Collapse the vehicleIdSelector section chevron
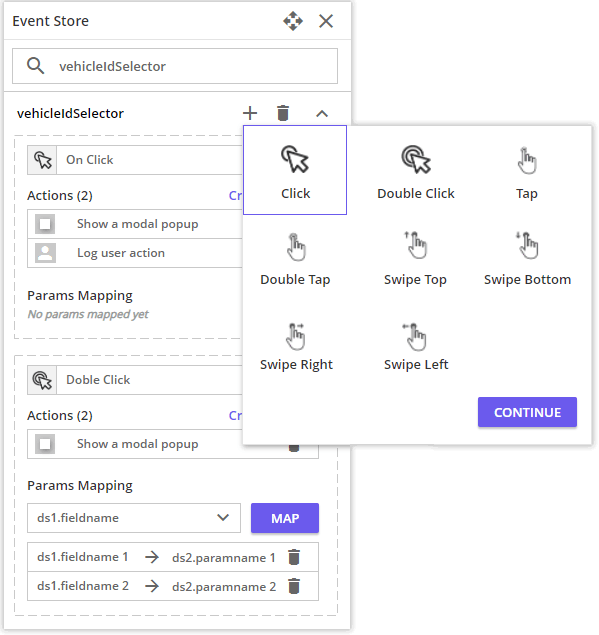Viewport: 599px width, 635px height. pos(322,113)
